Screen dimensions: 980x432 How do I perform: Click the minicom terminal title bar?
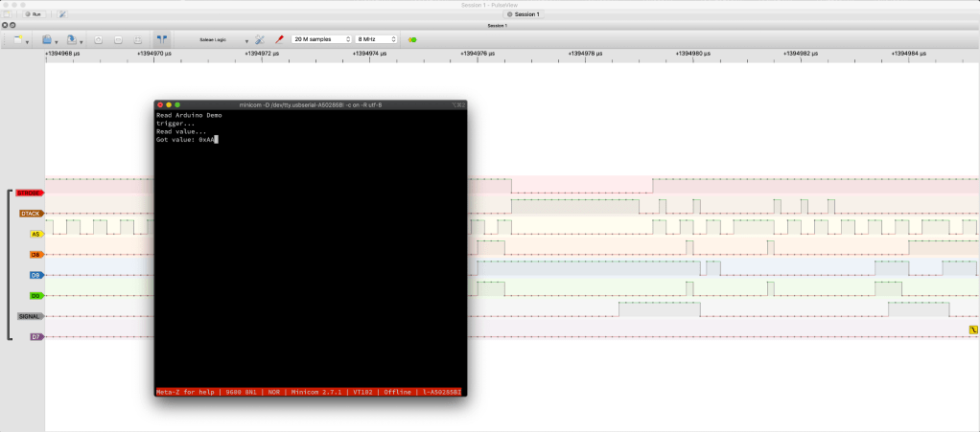[311, 103]
